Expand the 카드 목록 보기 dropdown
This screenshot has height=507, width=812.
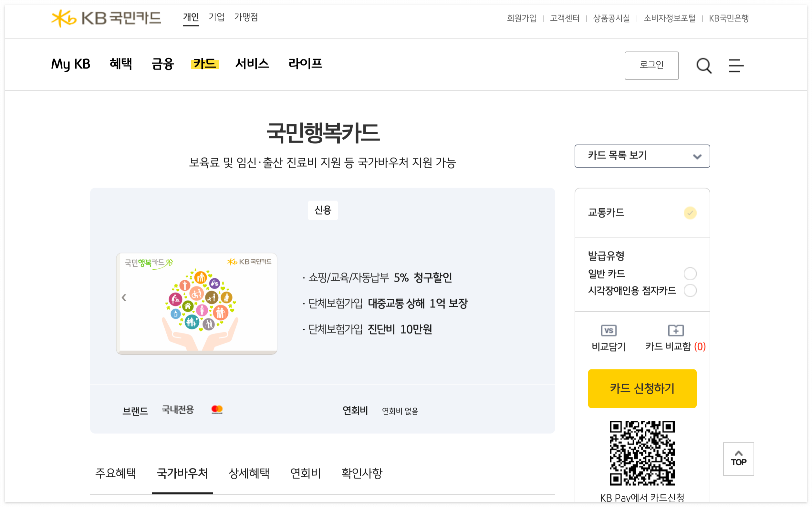[x=642, y=156]
